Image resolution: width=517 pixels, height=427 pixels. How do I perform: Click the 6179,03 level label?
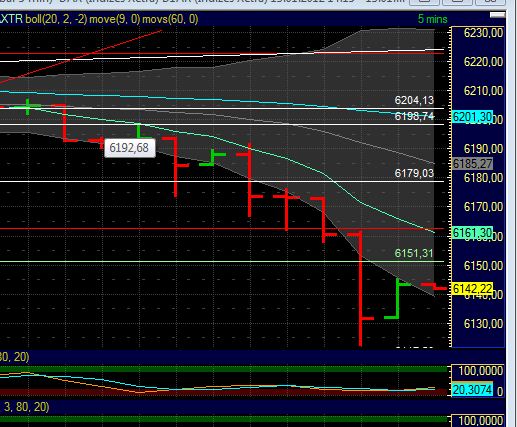(414, 173)
